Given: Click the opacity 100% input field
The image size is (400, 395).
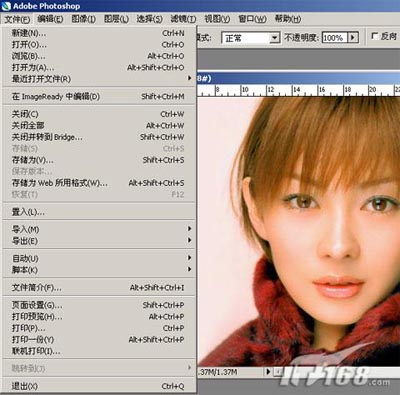Looking at the screenshot, I should pos(335,37).
